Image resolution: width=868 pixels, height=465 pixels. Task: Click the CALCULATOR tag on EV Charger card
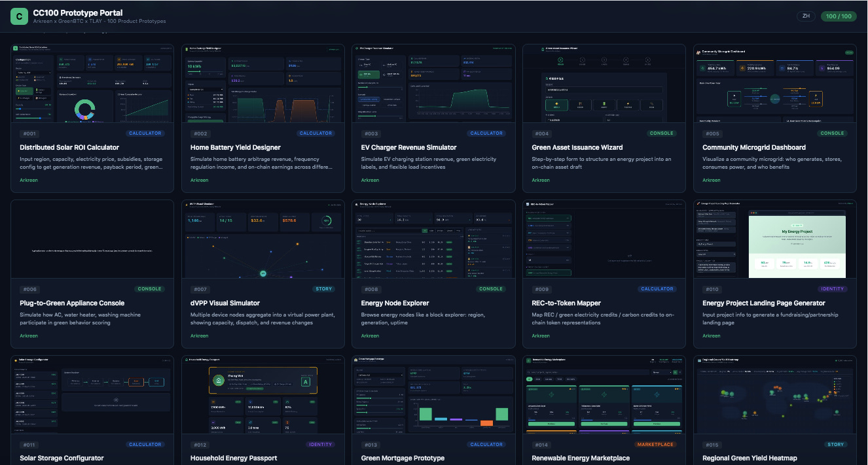tap(486, 133)
